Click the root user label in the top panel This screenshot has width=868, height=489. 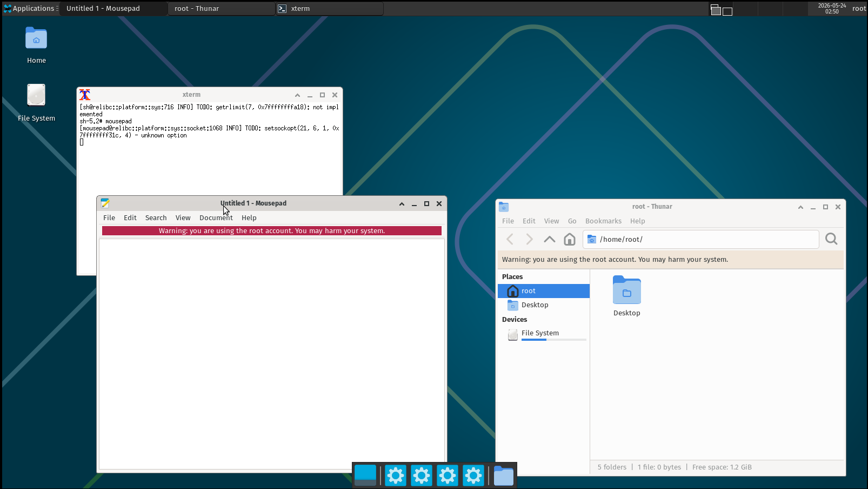(x=859, y=8)
